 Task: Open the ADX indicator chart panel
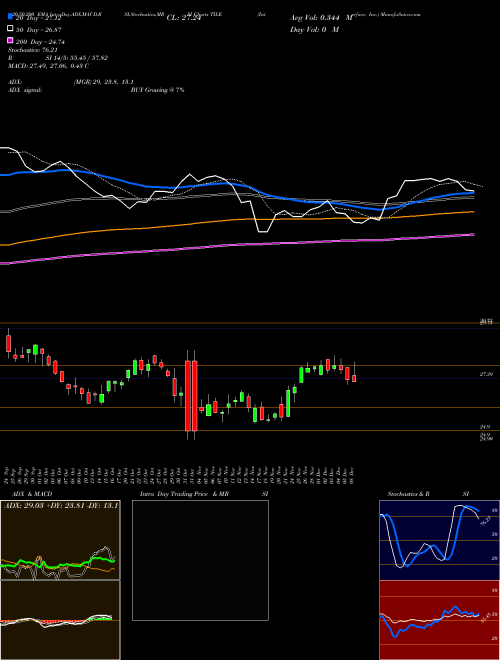click(x=60, y=540)
